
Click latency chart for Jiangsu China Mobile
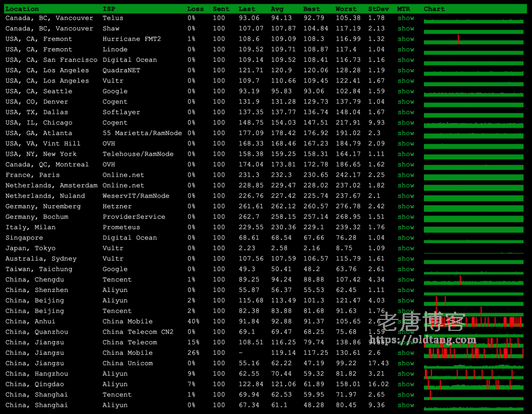(474, 353)
